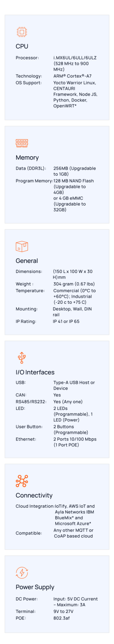Click the IP 41 or IP 65 value

66,321
